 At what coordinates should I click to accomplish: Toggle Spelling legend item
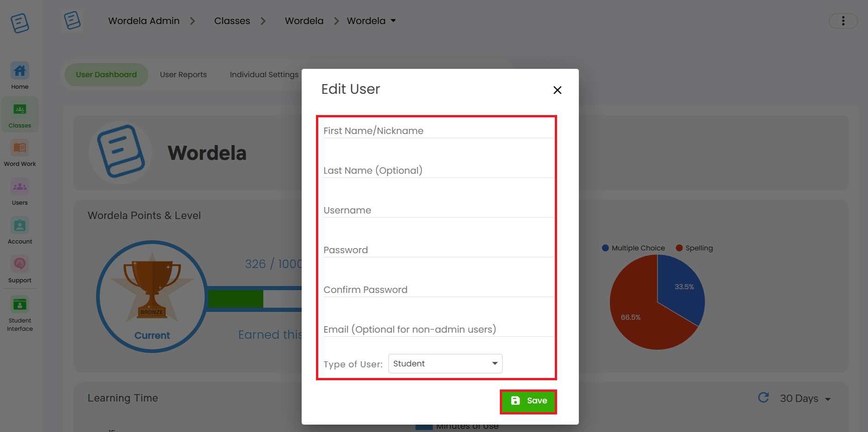(x=694, y=248)
